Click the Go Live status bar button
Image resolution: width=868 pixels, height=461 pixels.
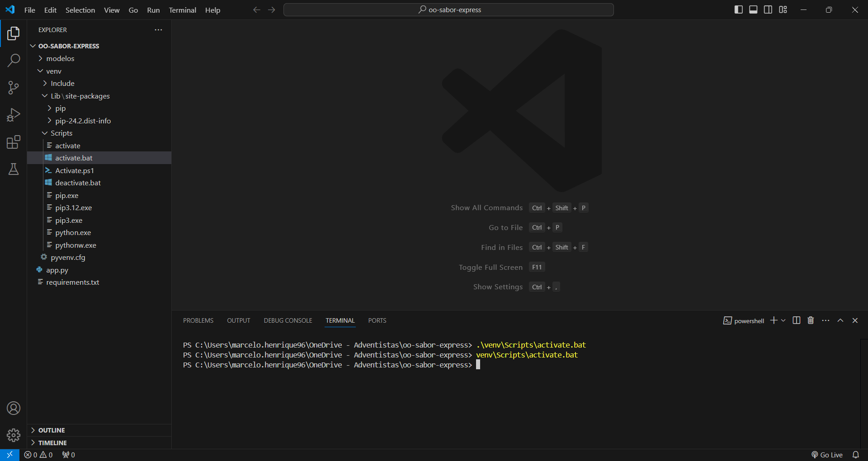tap(827, 455)
